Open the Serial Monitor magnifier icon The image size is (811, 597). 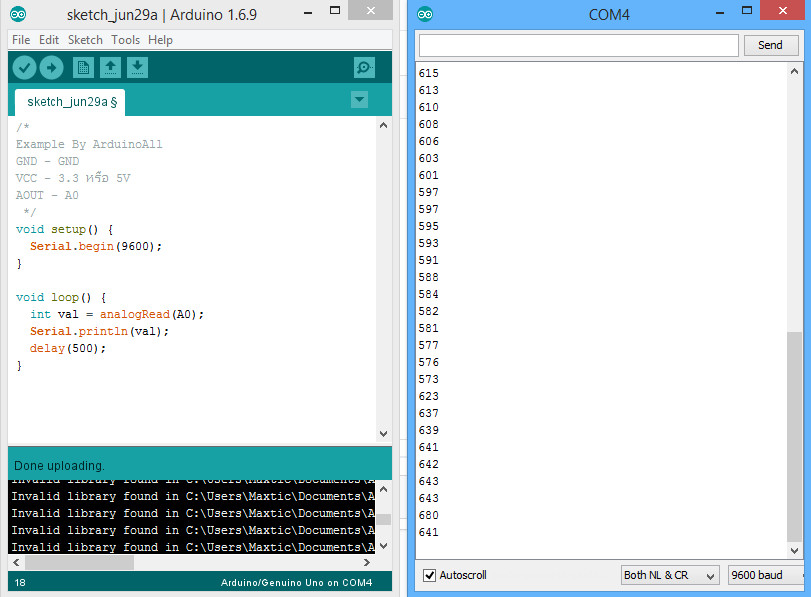click(364, 67)
